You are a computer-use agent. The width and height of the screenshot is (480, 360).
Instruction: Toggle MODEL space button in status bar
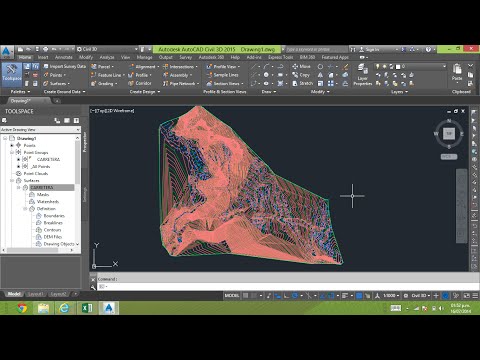(x=232, y=295)
